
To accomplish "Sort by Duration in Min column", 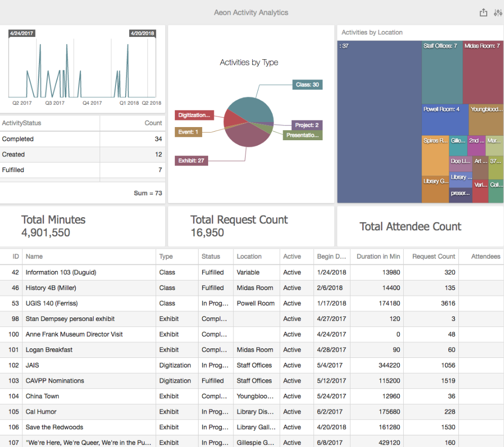I will pyautogui.click(x=378, y=257).
